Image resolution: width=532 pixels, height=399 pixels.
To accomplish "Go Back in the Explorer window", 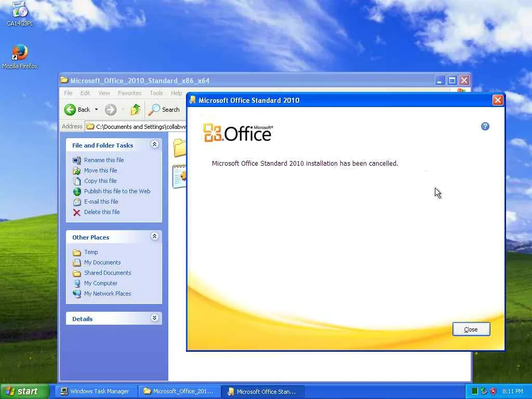I will click(x=77, y=110).
